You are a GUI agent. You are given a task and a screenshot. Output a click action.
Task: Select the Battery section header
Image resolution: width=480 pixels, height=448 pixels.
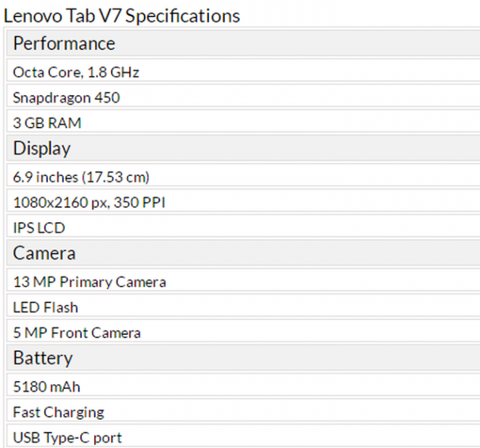(43, 358)
